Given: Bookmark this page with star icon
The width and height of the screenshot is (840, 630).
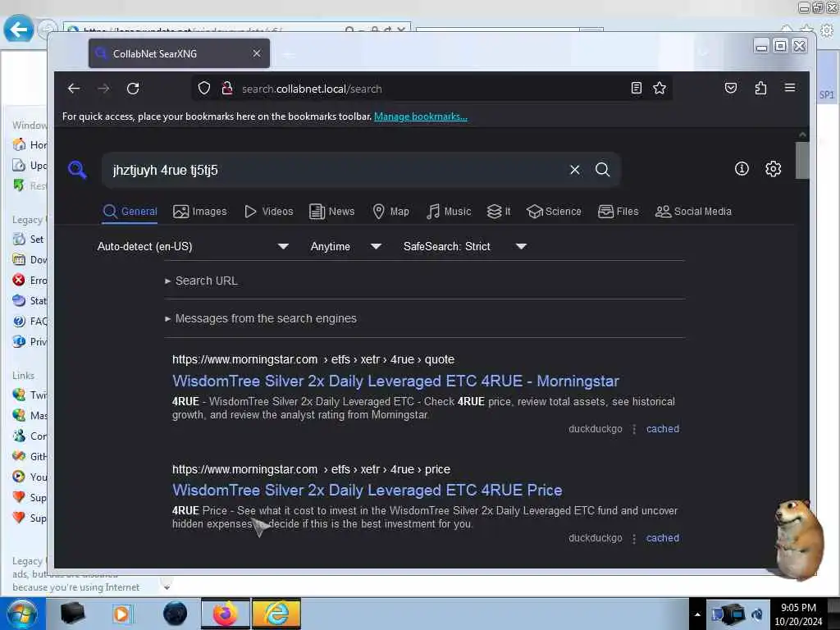Looking at the screenshot, I should pyautogui.click(x=660, y=89).
